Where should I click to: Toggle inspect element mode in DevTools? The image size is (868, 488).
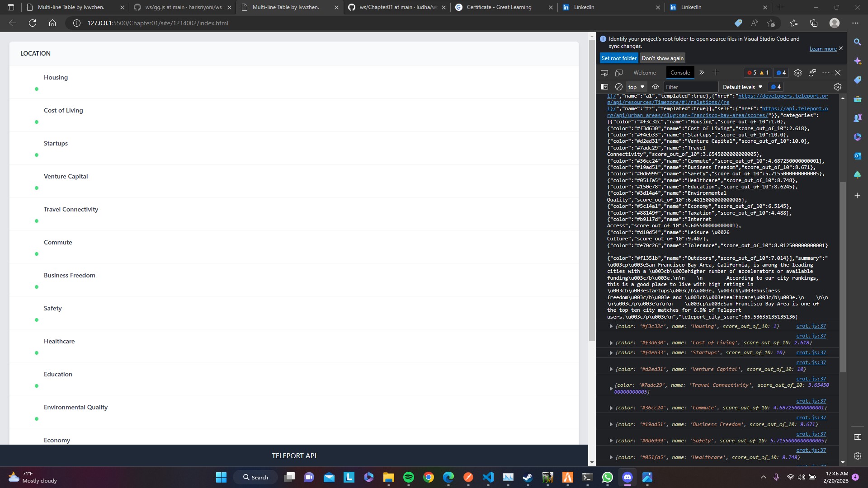pos(604,72)
